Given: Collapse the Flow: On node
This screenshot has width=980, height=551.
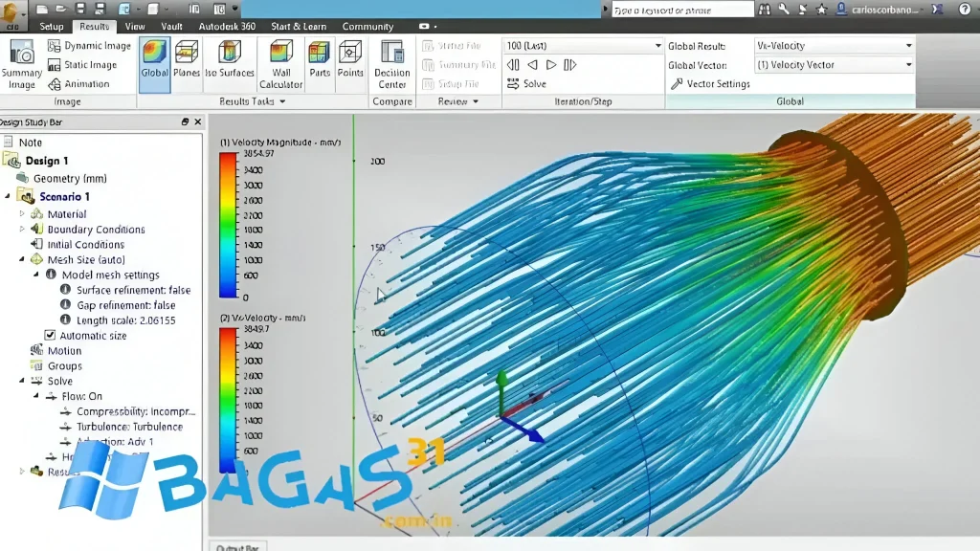Looking at the screenshot, I should [36, 396].
